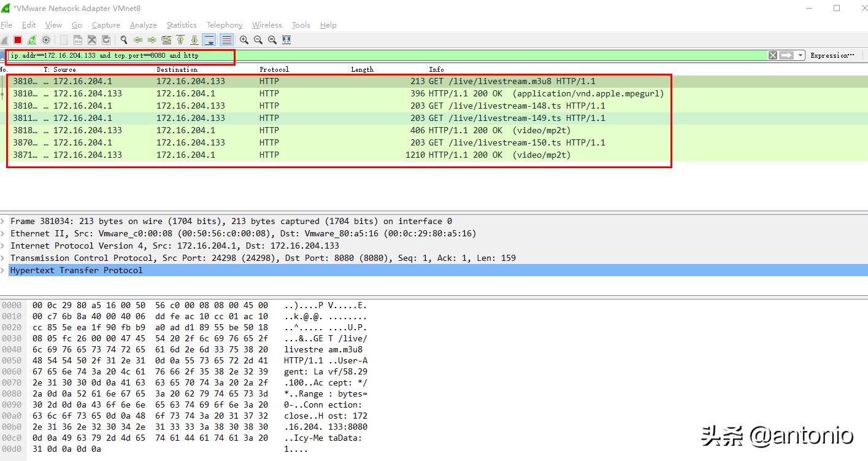The height and width of the screenshot is (461, 868).
Task: Start capturing packets with shark fin icon
Action: (x=6, y=40)
